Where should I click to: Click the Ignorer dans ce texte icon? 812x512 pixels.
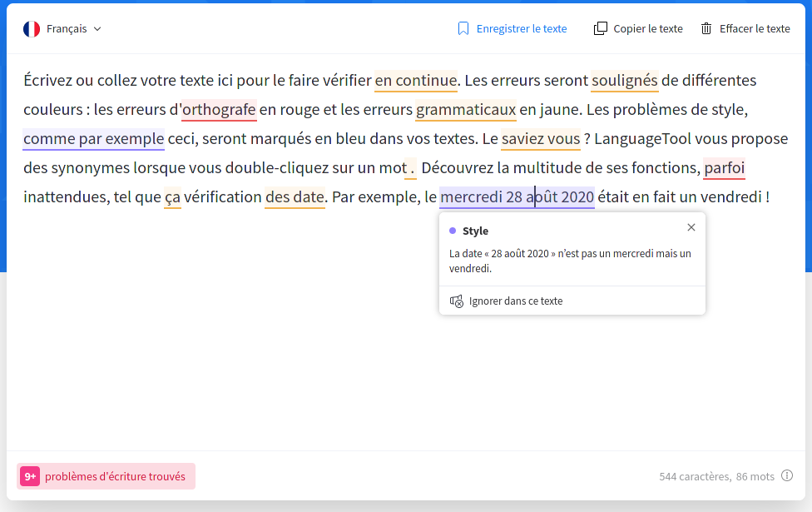[x=456, y=301]
